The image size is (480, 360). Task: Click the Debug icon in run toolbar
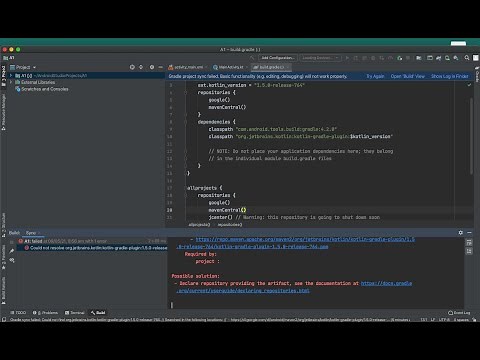373,58
